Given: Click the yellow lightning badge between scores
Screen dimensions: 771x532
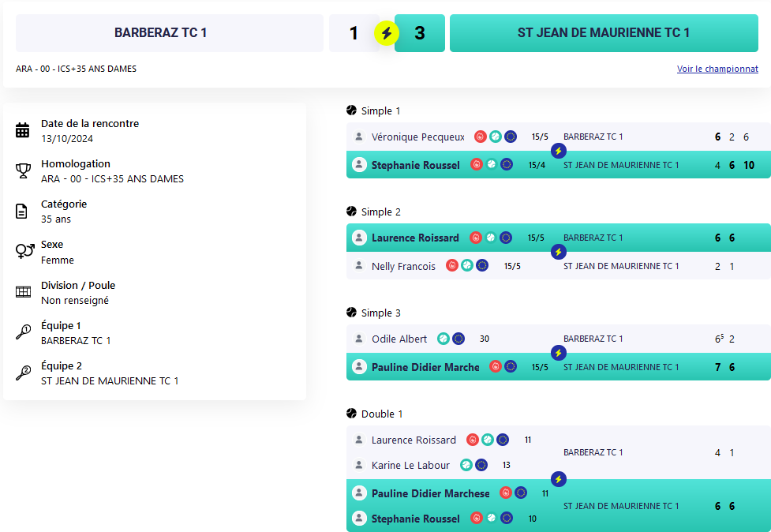Looking at the screenshot, I should click(x=387, y=33).
